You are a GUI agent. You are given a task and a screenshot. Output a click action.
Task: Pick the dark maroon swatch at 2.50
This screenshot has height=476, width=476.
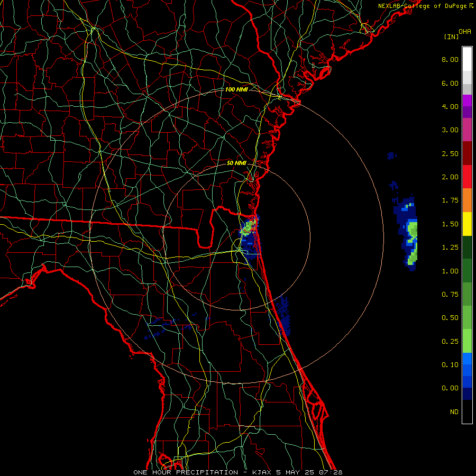click(467, 153)
